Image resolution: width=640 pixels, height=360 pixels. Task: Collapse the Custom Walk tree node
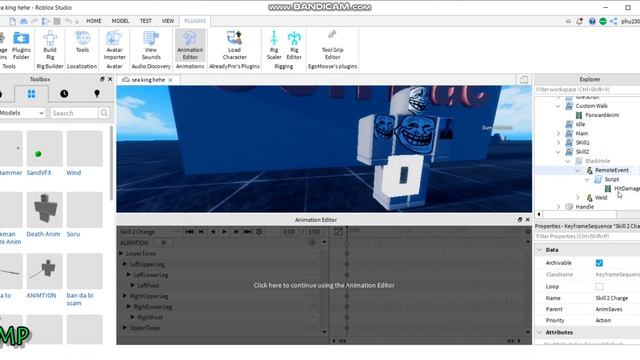(558, 106)
